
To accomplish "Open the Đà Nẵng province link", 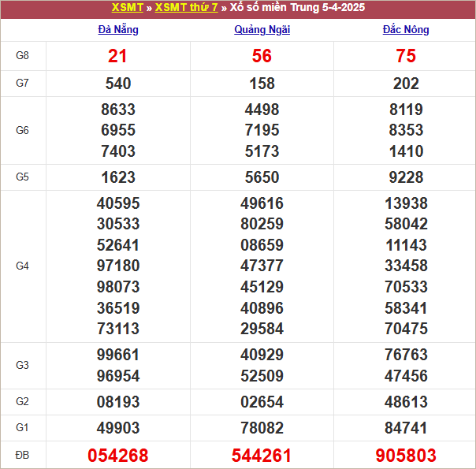I will click(118, 30).
